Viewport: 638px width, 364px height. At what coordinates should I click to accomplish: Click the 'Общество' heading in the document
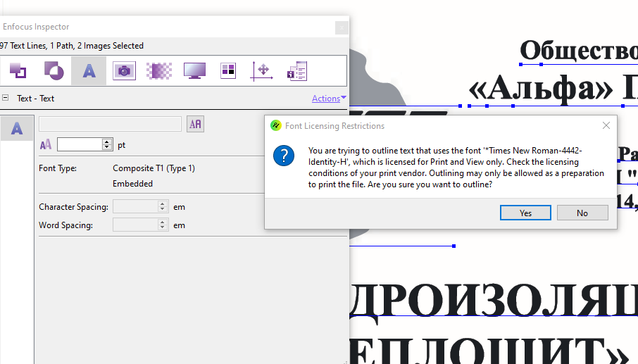coord(579,51)
